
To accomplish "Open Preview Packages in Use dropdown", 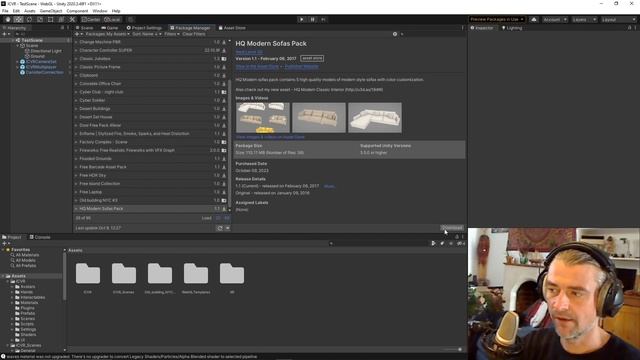I will [x=496, y=19].
